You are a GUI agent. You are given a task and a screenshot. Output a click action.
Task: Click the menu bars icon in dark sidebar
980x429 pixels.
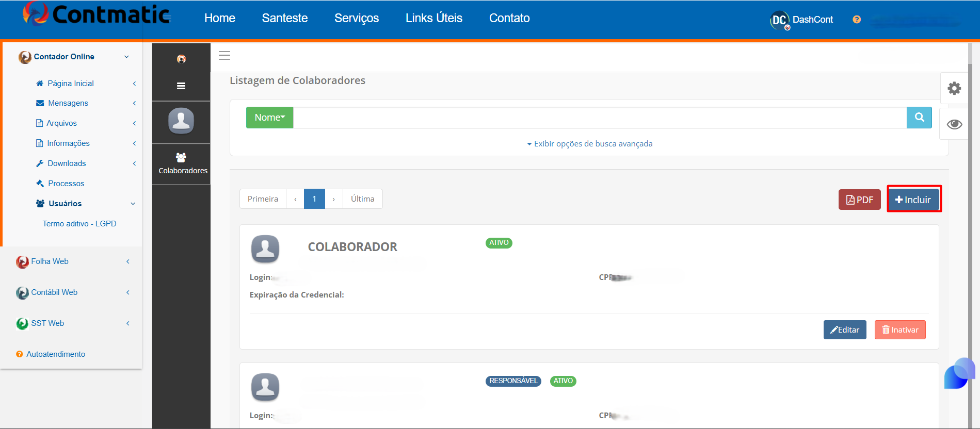pyautogui.click(x=181, y=86)
